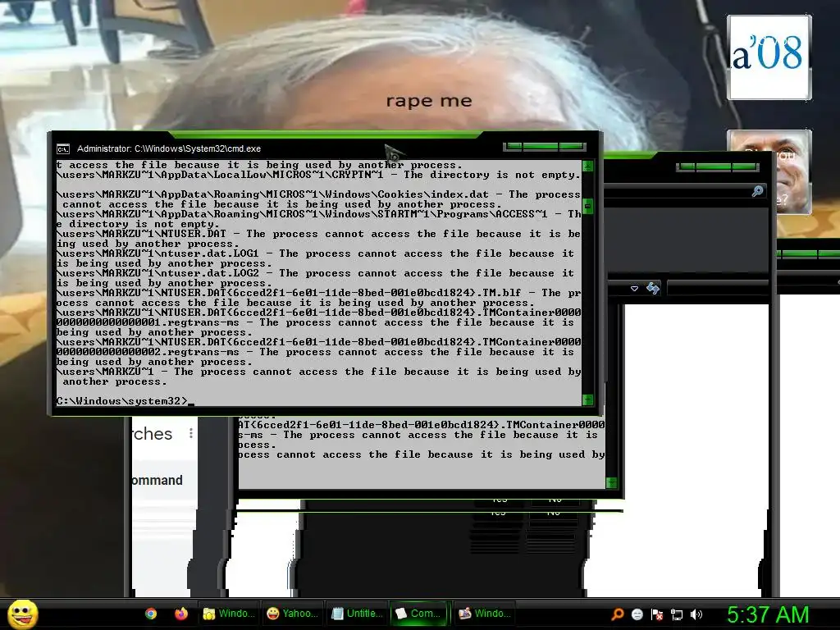Switch to the "Com..." command prompt taskbar button
840x630 pixels.
[x=421, y=614]
